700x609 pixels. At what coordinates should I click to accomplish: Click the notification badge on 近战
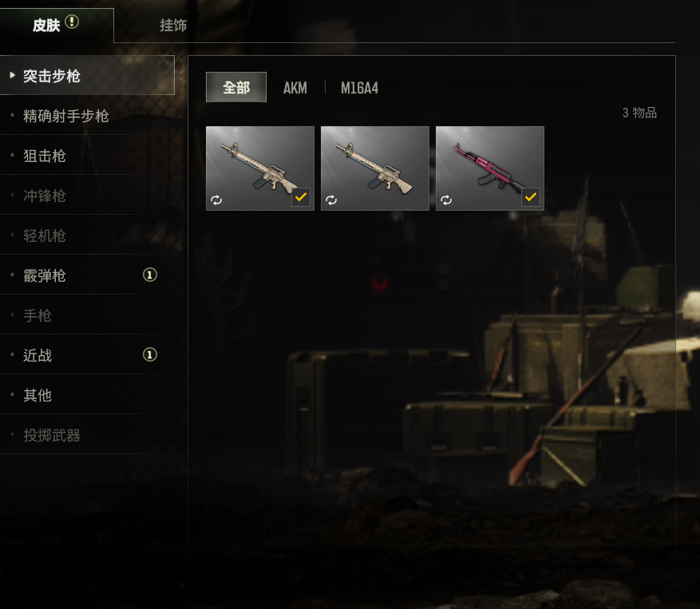coord(150,354)
